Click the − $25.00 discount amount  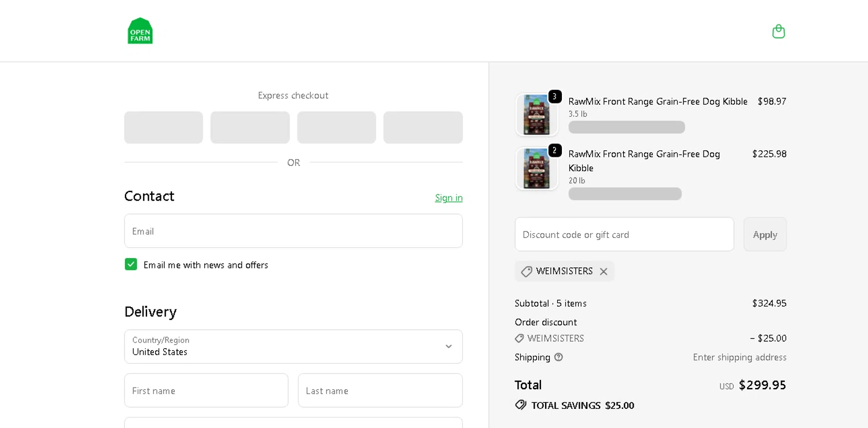(x=768, y=338)
